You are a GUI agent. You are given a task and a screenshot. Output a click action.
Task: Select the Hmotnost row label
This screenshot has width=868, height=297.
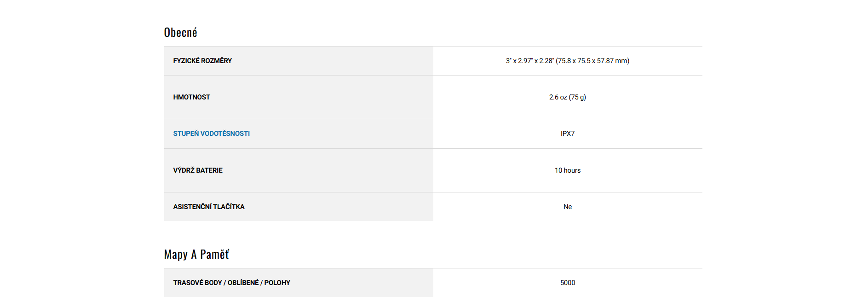pos(191,97)
